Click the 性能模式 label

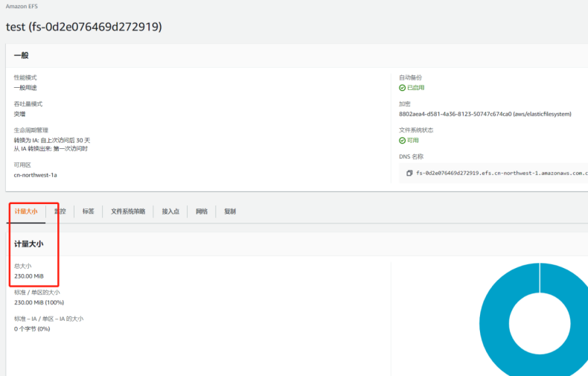point(25,77)
